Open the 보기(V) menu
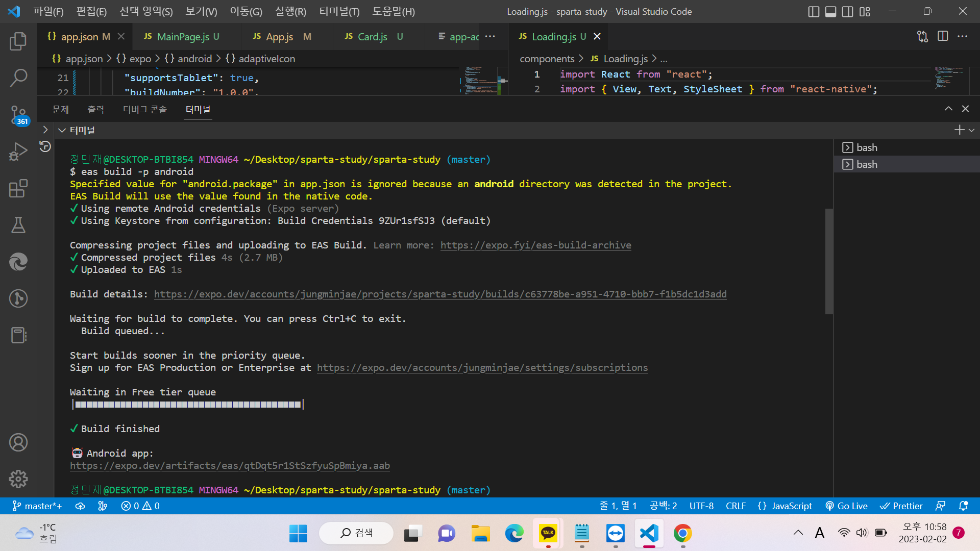The image size is (980, 551). pyautogui.click(x=201, y=11)
